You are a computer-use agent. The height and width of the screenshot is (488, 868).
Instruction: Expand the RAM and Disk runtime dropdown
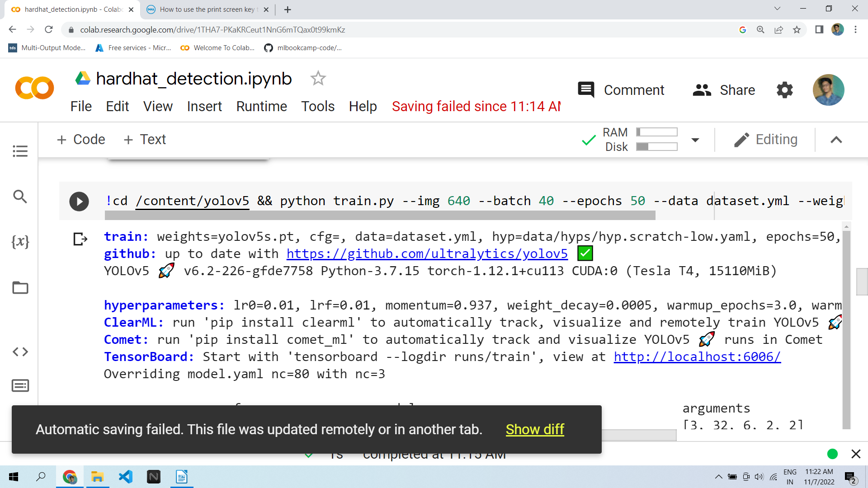pos(695,140)
